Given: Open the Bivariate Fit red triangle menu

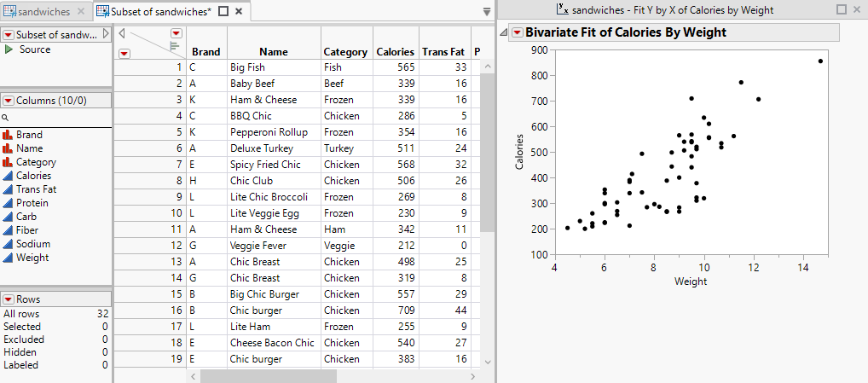Looking at the screenshot, I should [518, 32].
